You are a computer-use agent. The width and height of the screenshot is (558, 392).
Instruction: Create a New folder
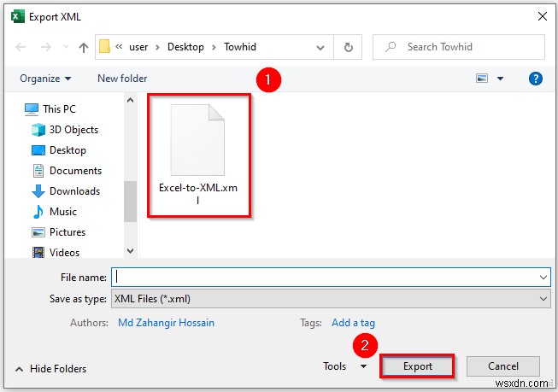pyautogui.click(x=122, y=79)
